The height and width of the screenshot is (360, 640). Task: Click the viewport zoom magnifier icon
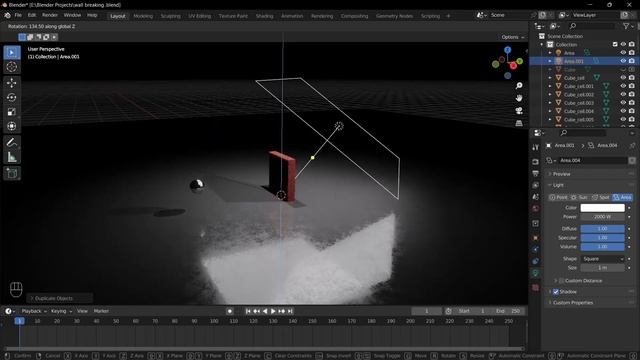tap(519, 86)
